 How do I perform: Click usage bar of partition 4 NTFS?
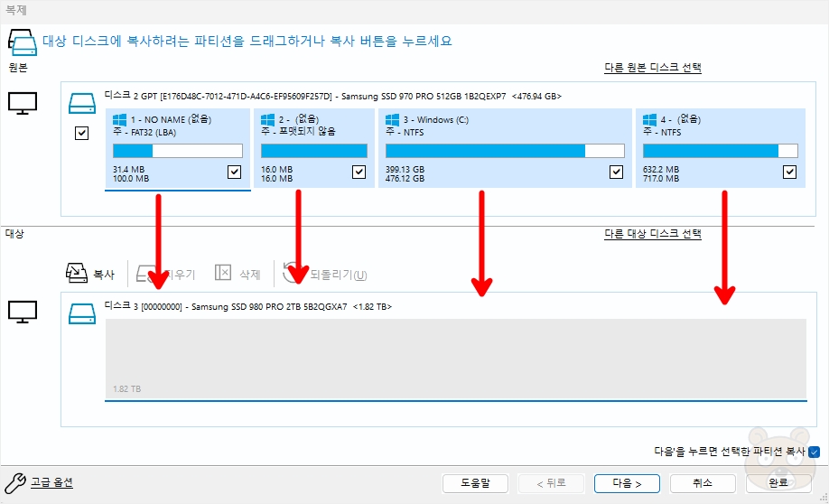coord(720,151)
